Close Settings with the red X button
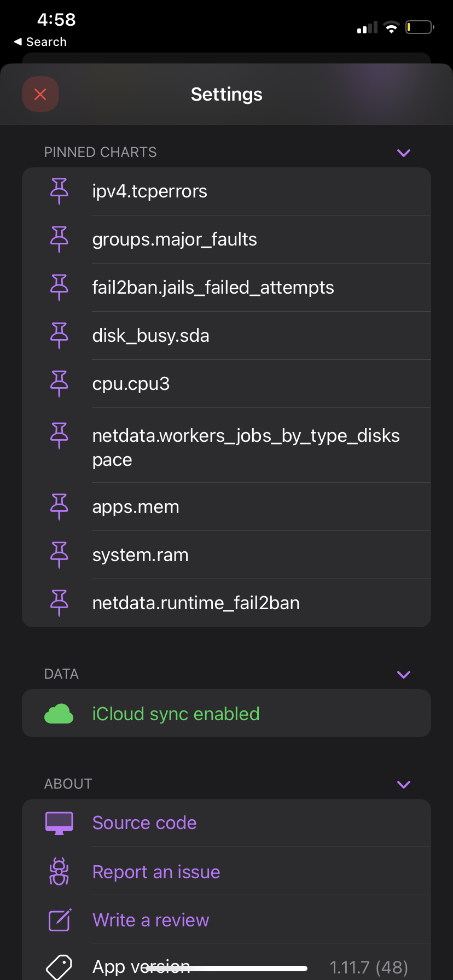The image size is (453, 980). coord(40,94)
